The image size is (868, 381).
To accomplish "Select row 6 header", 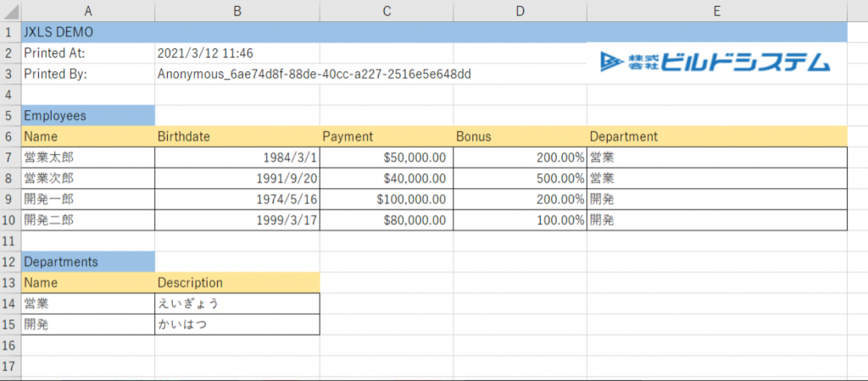I will coord(10,136).
